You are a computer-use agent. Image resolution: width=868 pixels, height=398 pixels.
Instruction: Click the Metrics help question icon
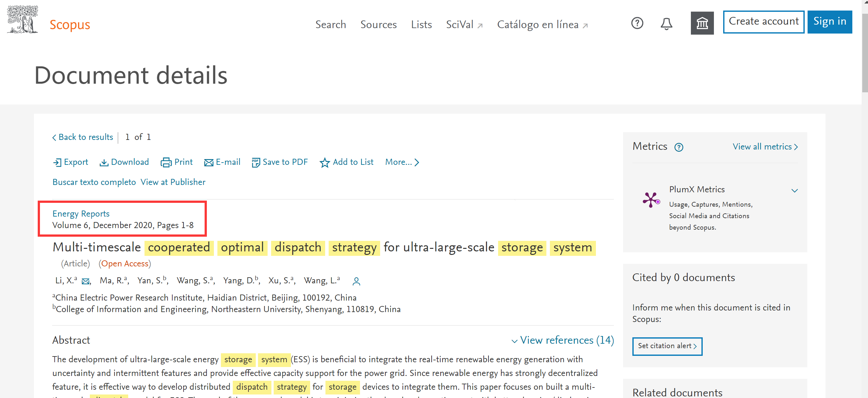click(x=679, y=147)
